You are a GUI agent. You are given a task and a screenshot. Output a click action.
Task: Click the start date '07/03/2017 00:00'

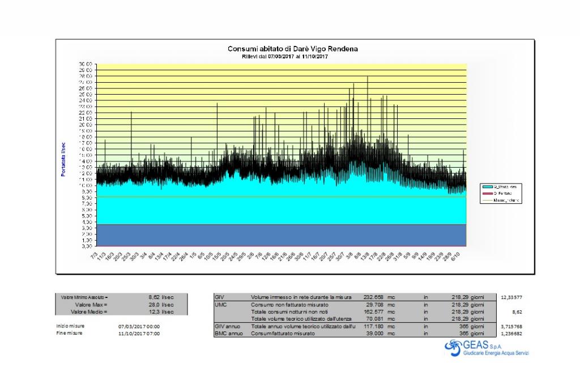coord(139,326)
